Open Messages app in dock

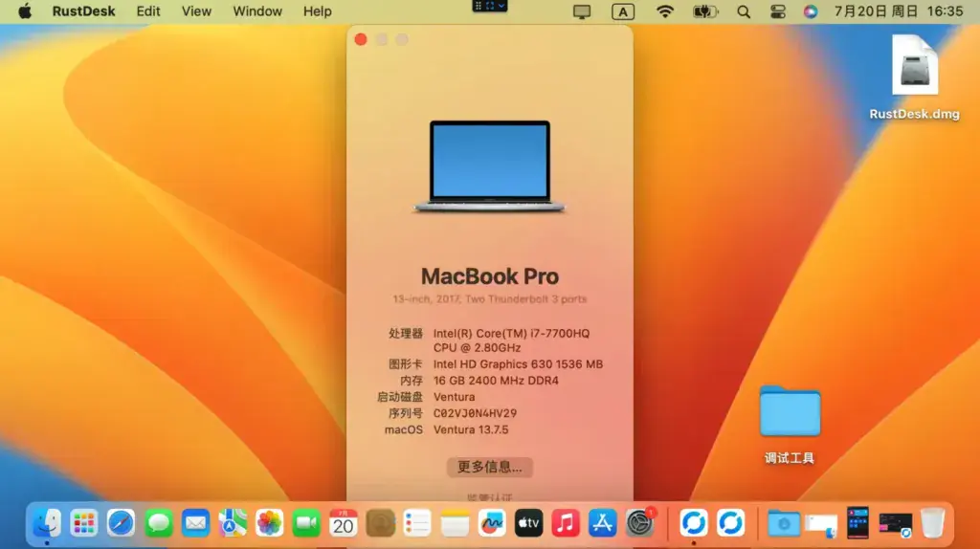coord(158,523)
